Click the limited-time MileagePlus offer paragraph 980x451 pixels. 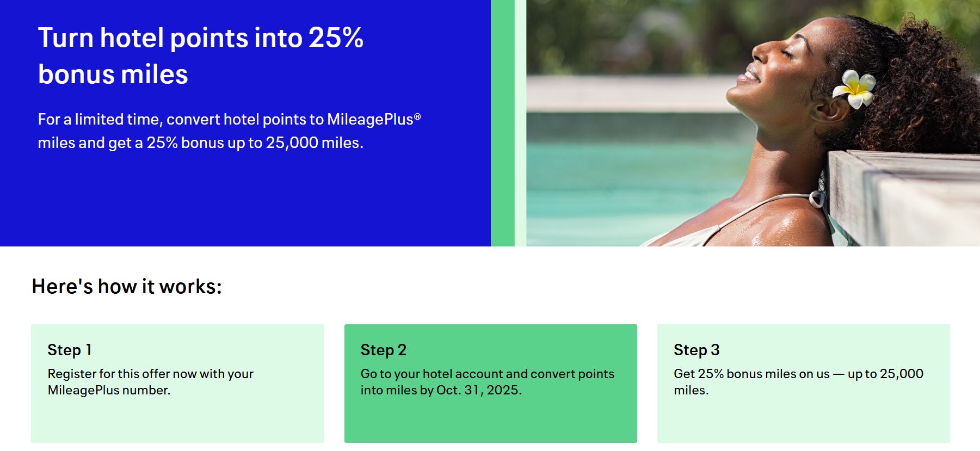tap(229, 131)
